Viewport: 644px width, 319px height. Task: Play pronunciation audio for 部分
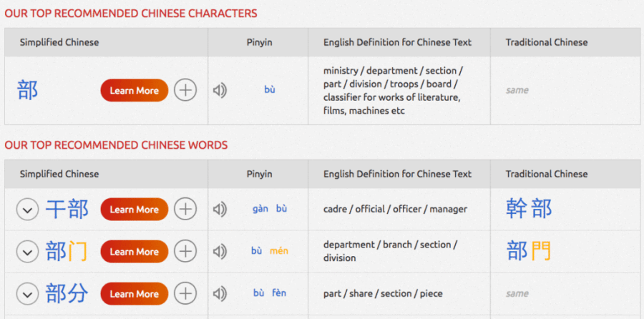pos(220,293)
